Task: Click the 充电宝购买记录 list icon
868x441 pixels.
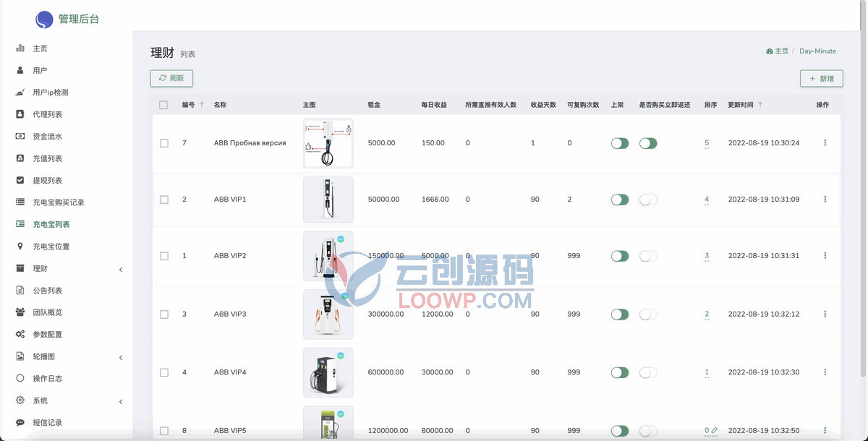Action: pos(20,202)
